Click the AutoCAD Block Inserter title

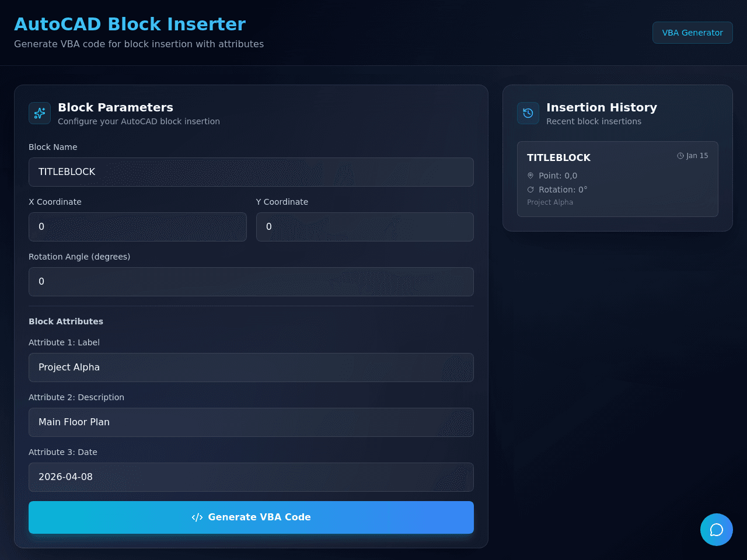pos(130,24)
